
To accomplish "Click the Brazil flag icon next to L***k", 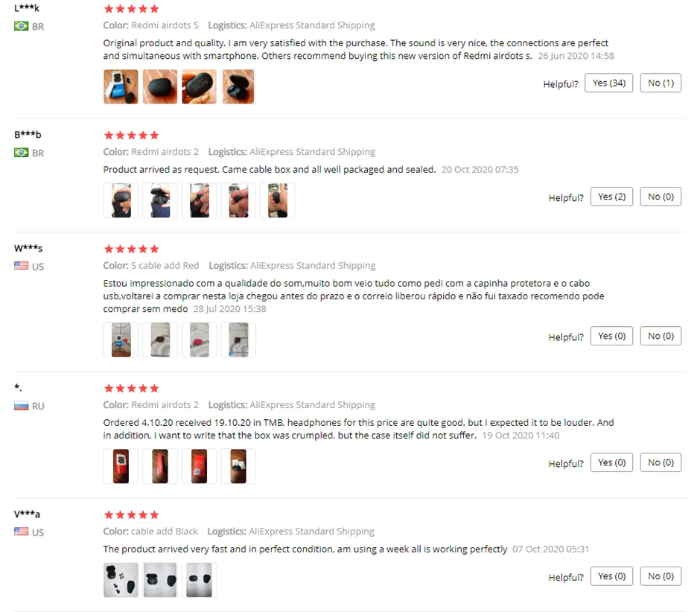I will [x=21, y=26].
